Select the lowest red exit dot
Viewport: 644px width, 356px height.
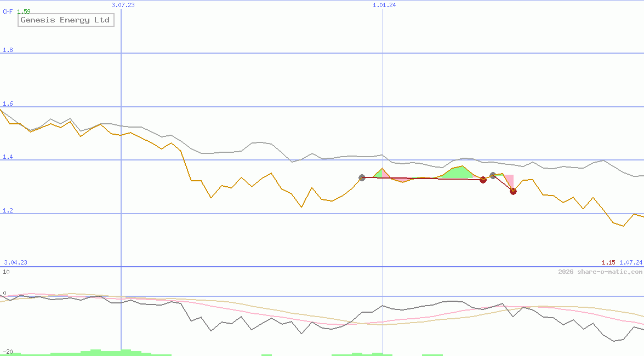click(x=513, y=191)
